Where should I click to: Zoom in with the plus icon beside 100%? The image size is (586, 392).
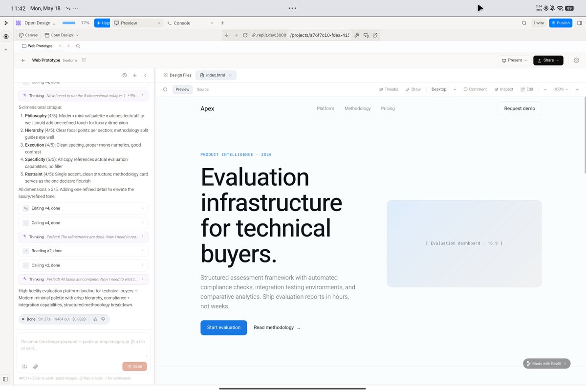click(577, 89)
